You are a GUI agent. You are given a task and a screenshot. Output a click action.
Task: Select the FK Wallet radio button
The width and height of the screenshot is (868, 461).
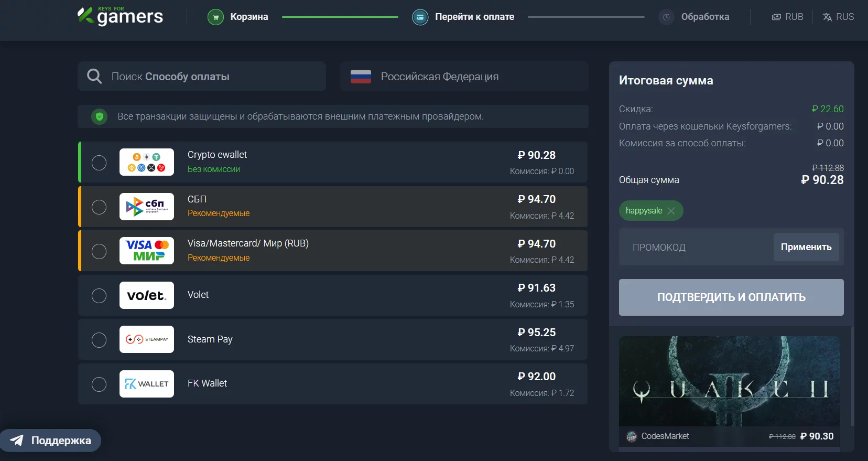99,384
